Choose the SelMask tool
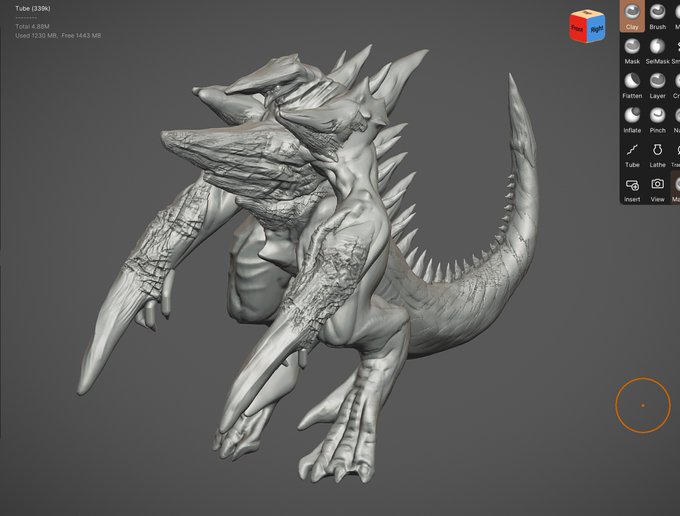The image size is (680, 516). coord(657,51)
